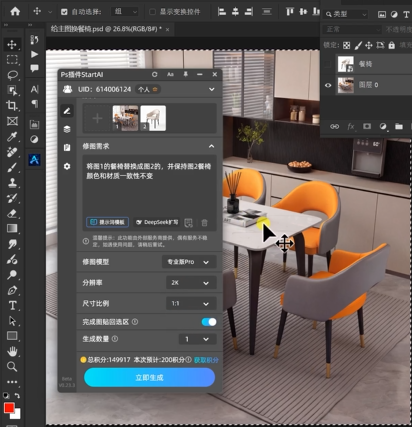Image resolution: width=412 pixels, height=427 pixels.
Task: Open the Actions panel play icon
Action: pos(34,54)
